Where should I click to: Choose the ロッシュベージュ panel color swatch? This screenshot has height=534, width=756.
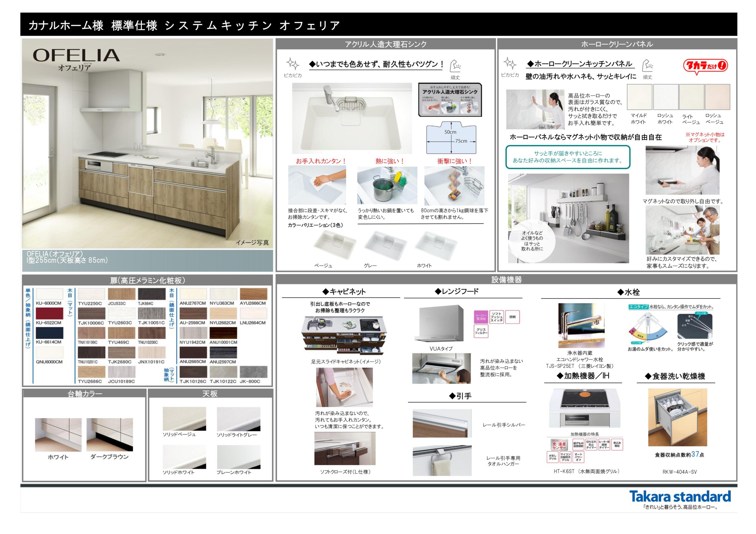[718, 97]
